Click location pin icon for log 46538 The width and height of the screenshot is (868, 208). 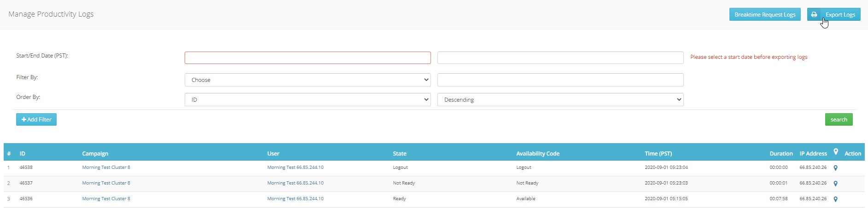[x=835, y=168]
